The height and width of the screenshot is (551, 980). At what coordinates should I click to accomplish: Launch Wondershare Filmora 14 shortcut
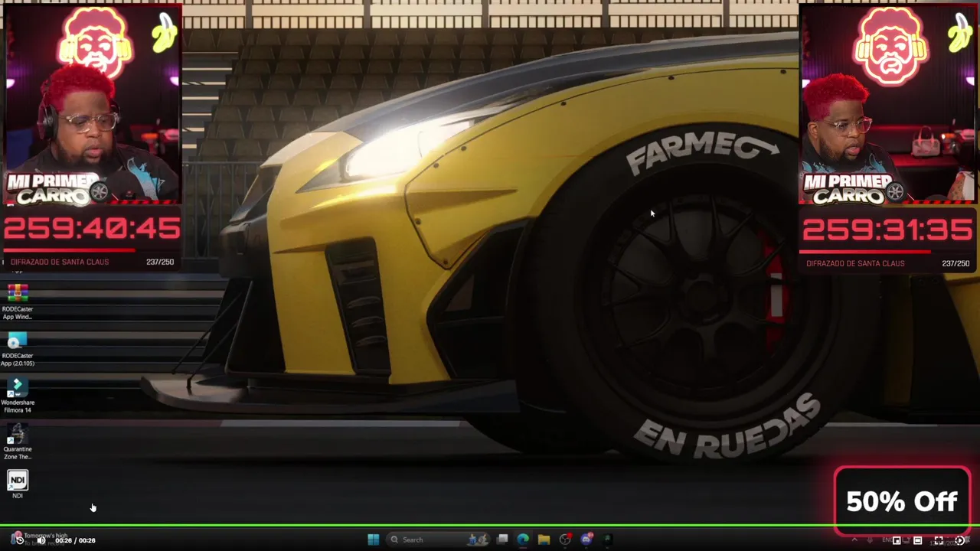(x=17, y=396)
